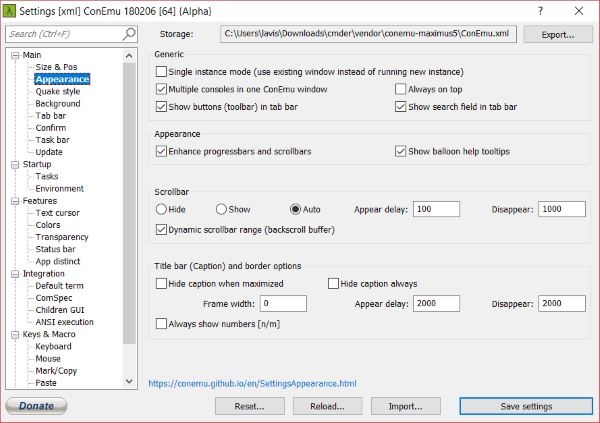
Task: Enable Always show numbers [n/m]
Action: (161, 324)
